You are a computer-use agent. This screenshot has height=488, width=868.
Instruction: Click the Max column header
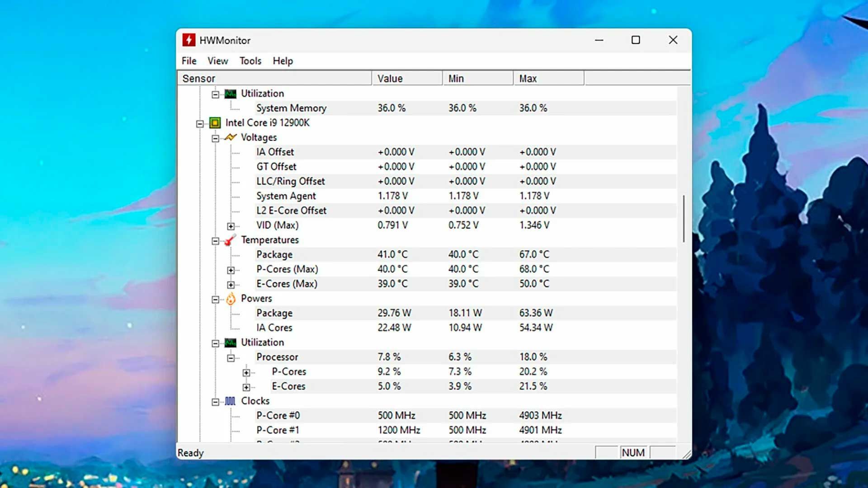(x=548, y=79)
